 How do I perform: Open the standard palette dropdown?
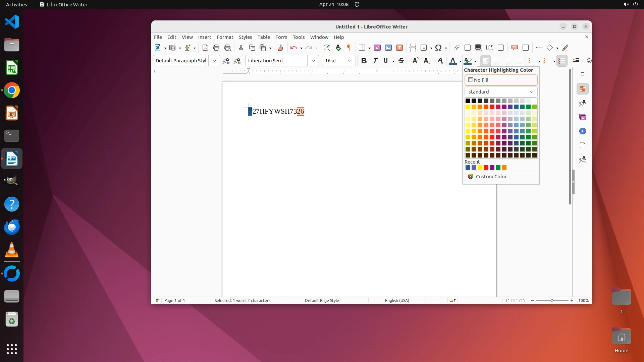[501, 92]
